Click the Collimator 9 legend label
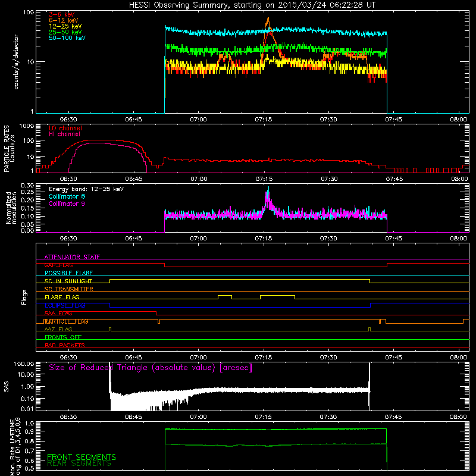 pyautogui.click(x=67, y=203)
